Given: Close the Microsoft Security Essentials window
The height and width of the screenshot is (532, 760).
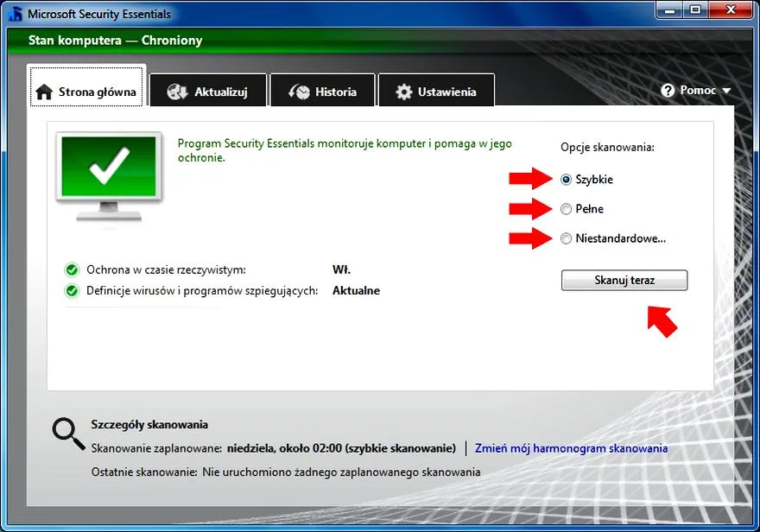Looking at the screenshot, I should click(731, 9).
